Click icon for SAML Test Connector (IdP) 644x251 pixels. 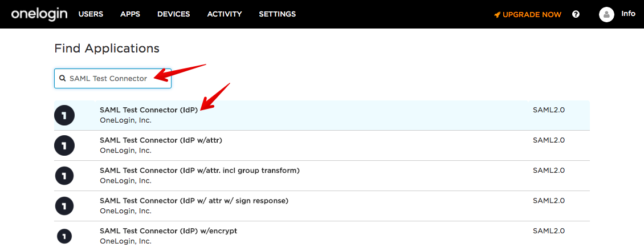(64, 115)
